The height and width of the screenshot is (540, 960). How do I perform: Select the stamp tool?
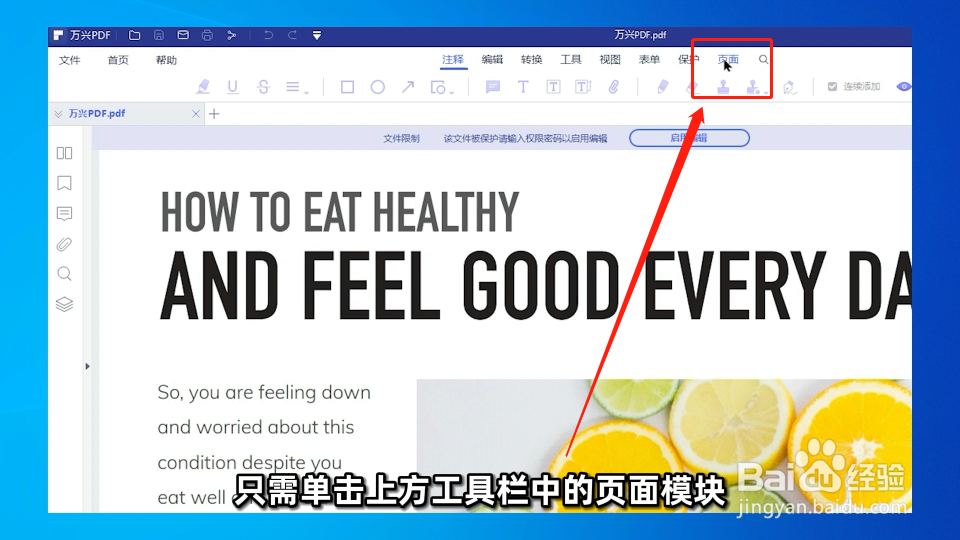[724, 87]
